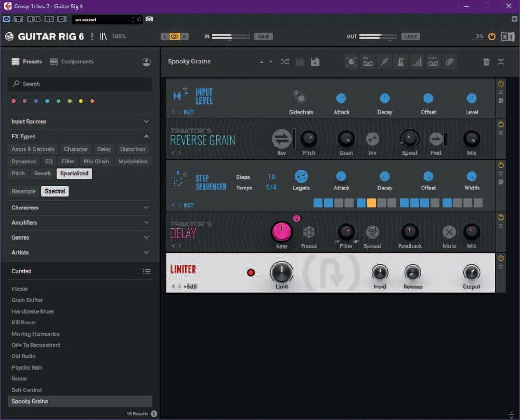This screenshot has width=520, height=420.
Task: Click the Delay tempo sync note icon
Action: [x=296, y=218]
